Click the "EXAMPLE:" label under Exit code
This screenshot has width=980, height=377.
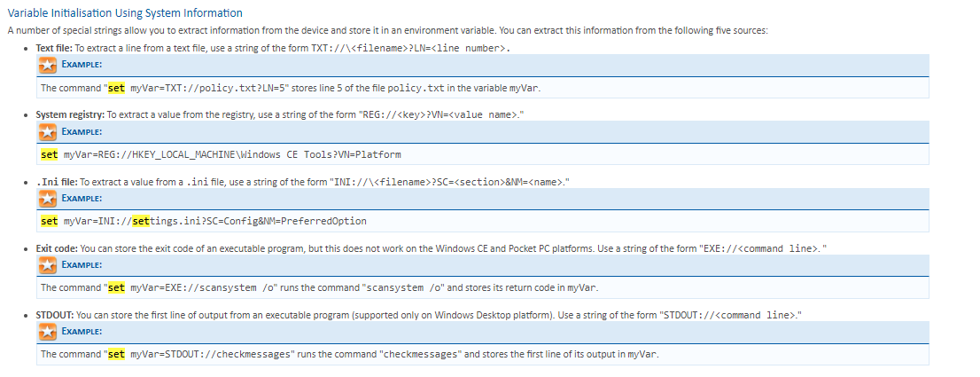pos(82,265)
